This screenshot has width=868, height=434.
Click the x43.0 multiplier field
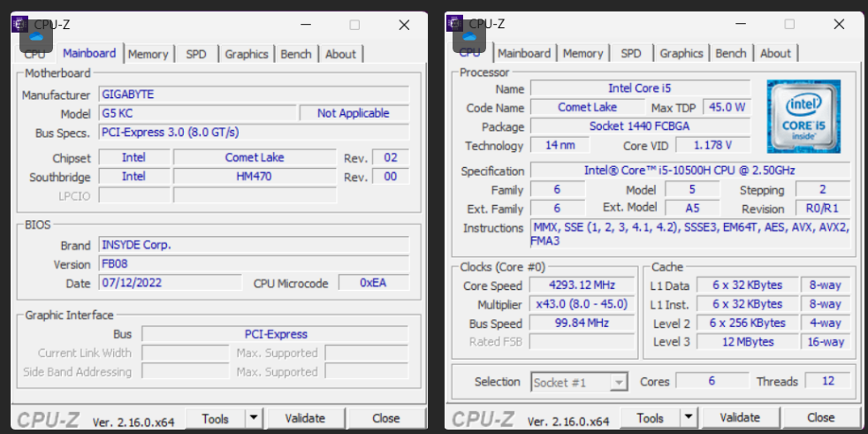582,304
